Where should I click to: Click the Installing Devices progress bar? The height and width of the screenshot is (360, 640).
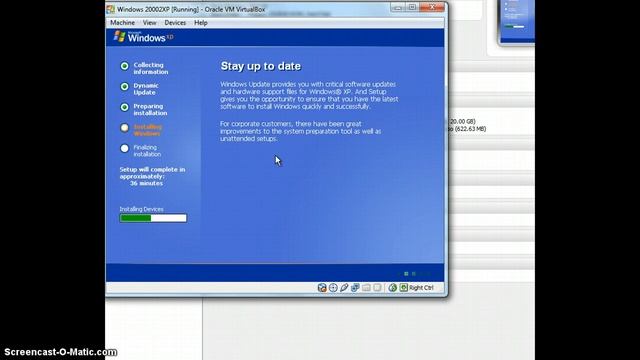click(153, 218)
